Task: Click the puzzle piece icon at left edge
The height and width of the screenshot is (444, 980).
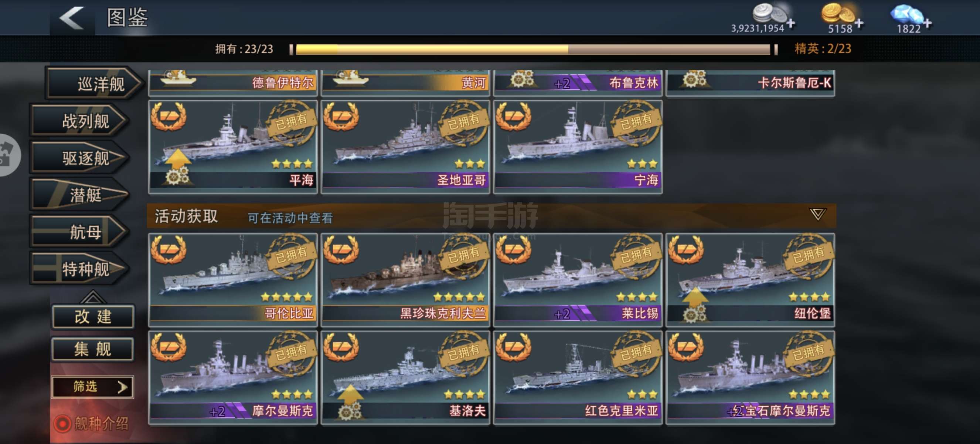Action: pos(7,155)
